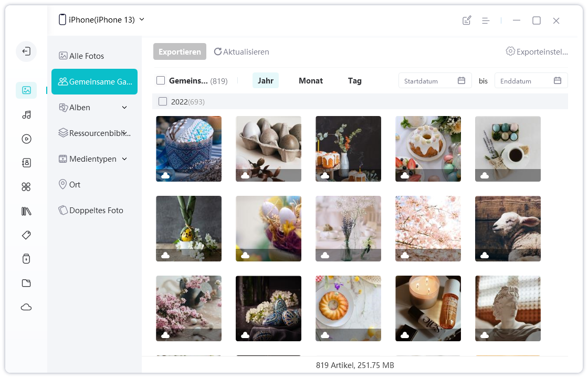
Task: Click the feedback icon in title bar
Action: pyautogui.click(x=466, y=20)
